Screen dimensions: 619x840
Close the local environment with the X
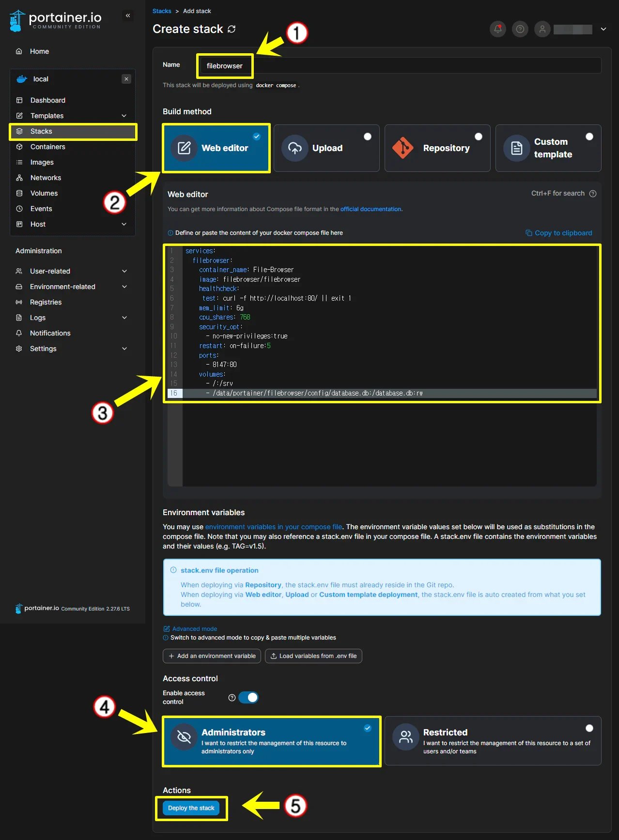pyautogui.click(x=126, y=79)
